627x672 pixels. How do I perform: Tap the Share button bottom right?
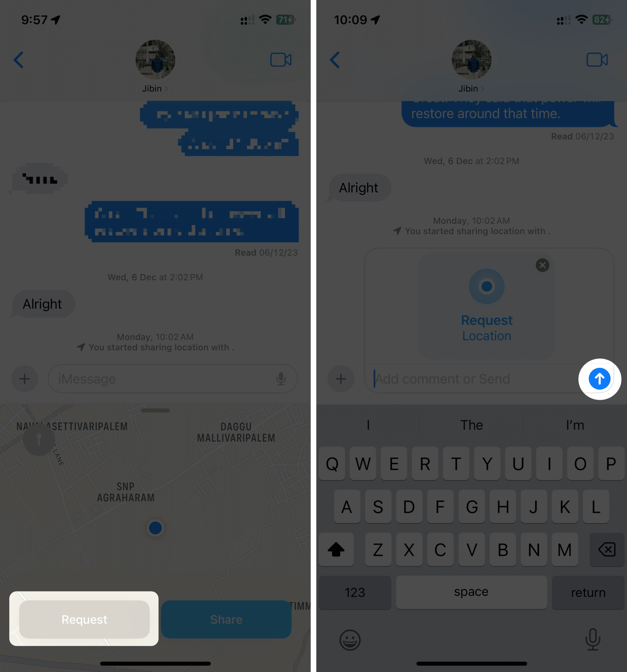(x=226, y=620)
